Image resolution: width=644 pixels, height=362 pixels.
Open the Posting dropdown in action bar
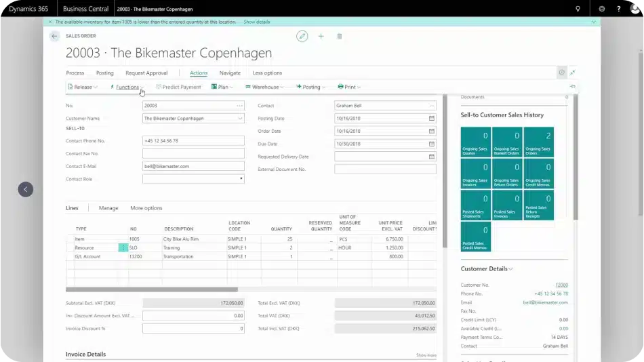(311, 87)
